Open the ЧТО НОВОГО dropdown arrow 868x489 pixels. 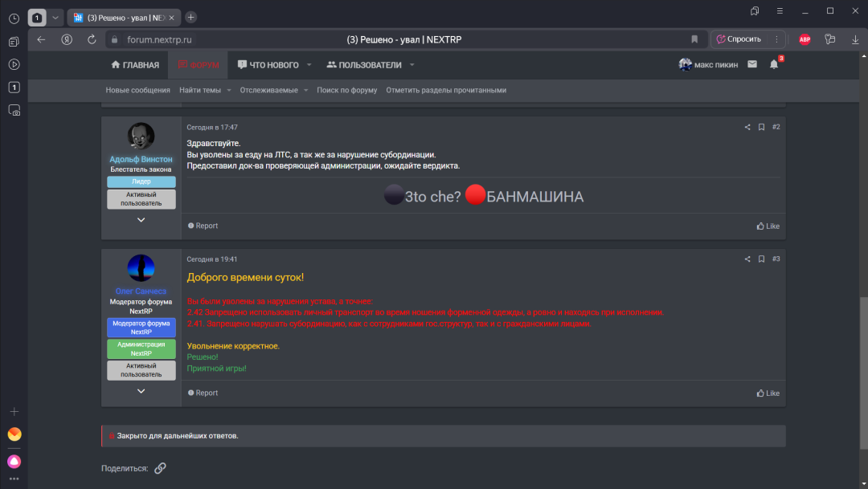point(309,65)
